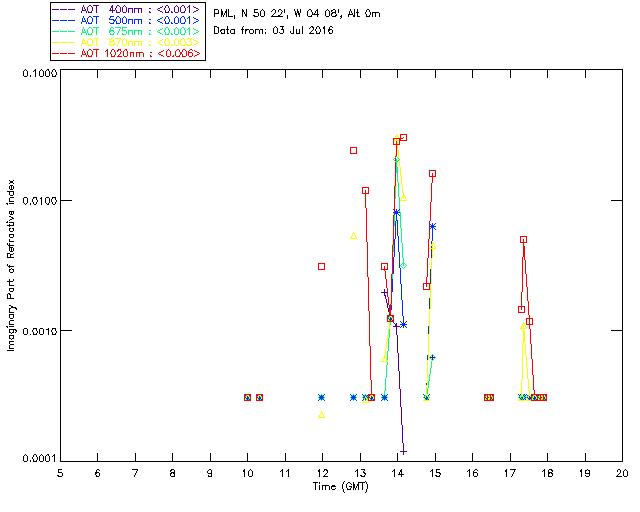Click the purple plus marker at plot's lowest point
The width and height of the screenshot is (640, 512).
click(x=403, y=452)
